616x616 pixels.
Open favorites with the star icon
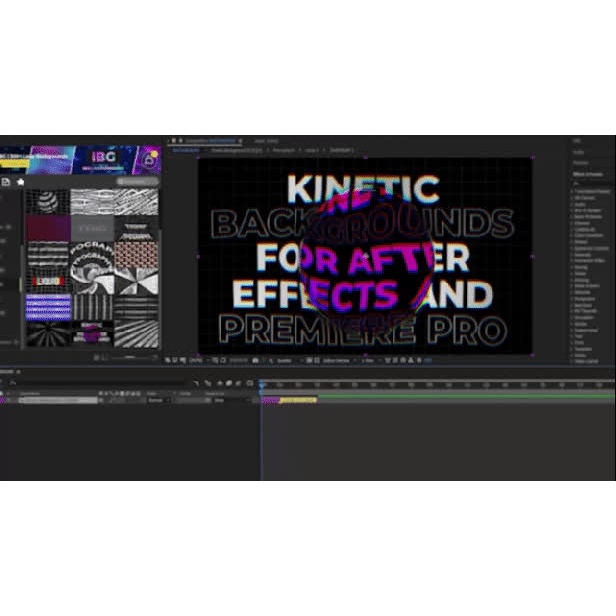tap(20, 182)
